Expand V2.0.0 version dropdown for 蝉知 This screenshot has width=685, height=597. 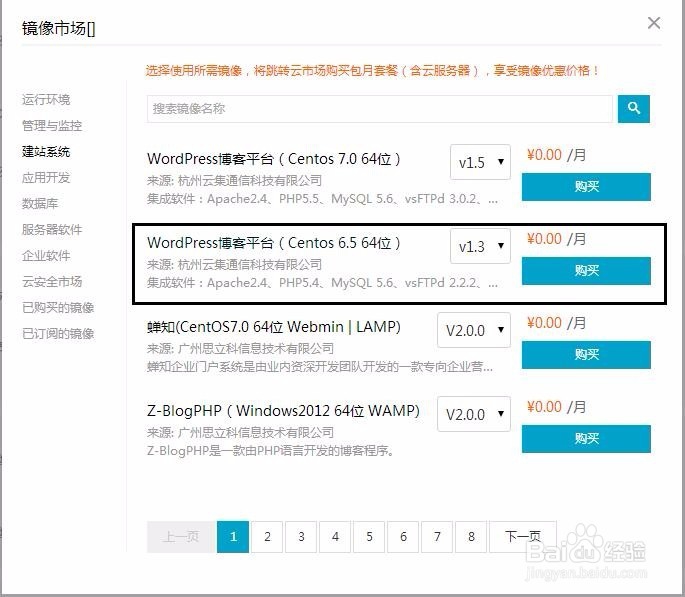click(474, 330)
